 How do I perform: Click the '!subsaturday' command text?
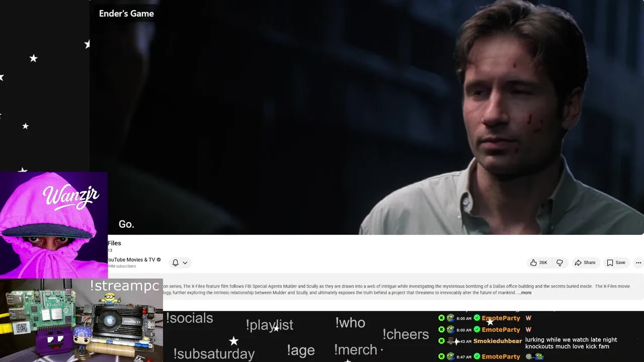click(x=214, y=354)
